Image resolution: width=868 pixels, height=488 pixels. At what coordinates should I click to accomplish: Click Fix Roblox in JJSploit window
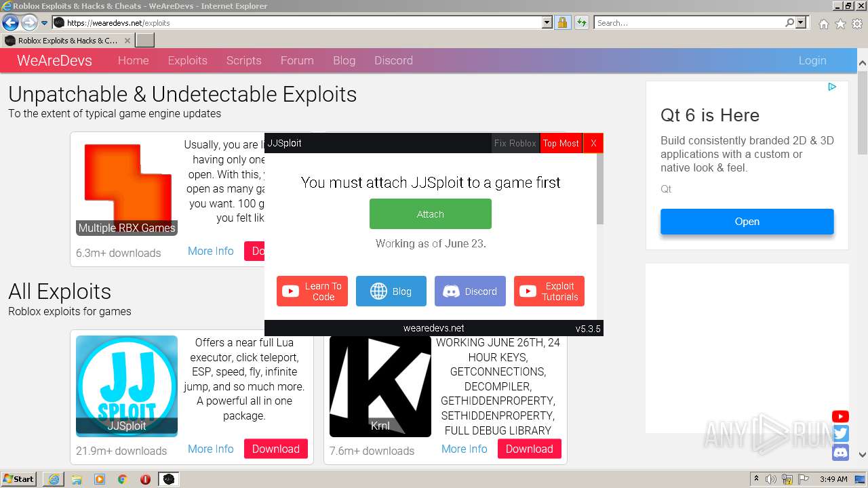pos(515,143)
